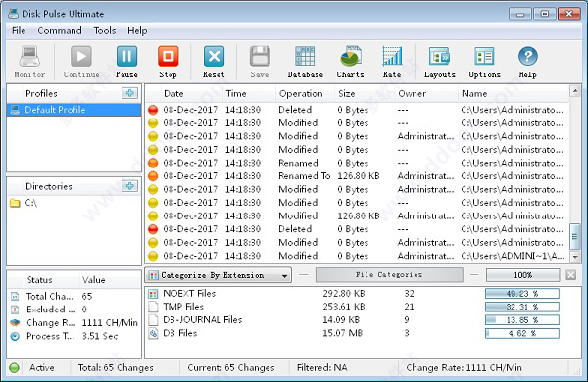588x382 pixels.
Task: Click the Continue toolbar button
Action: click(81, 57)
